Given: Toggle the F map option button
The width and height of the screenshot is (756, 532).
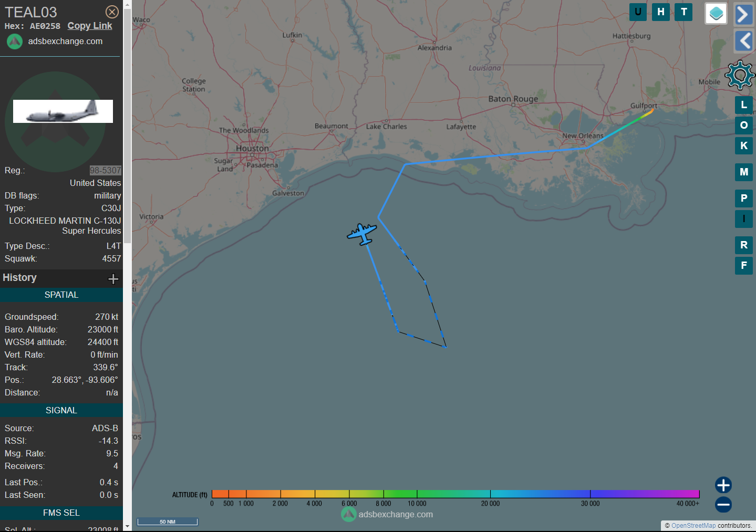Looking at the screenshot, I should click(x=744, y=265).
